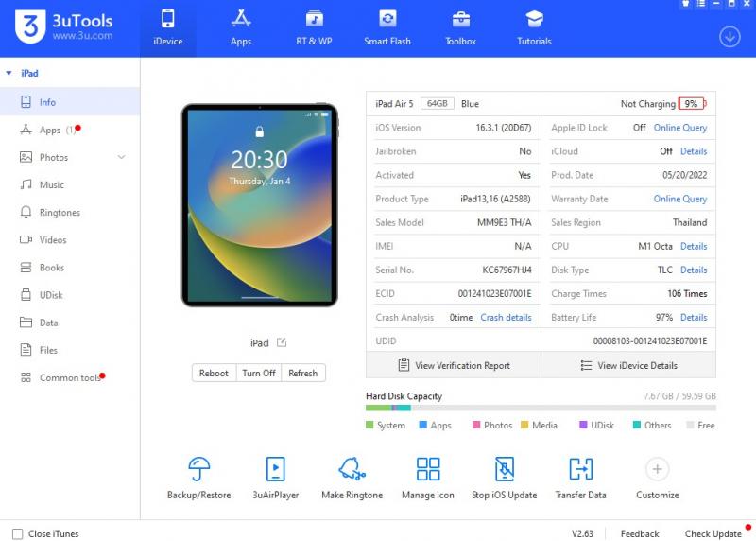
Task: Expand the Photos sidebar section
Action: (x=121, y=157)
